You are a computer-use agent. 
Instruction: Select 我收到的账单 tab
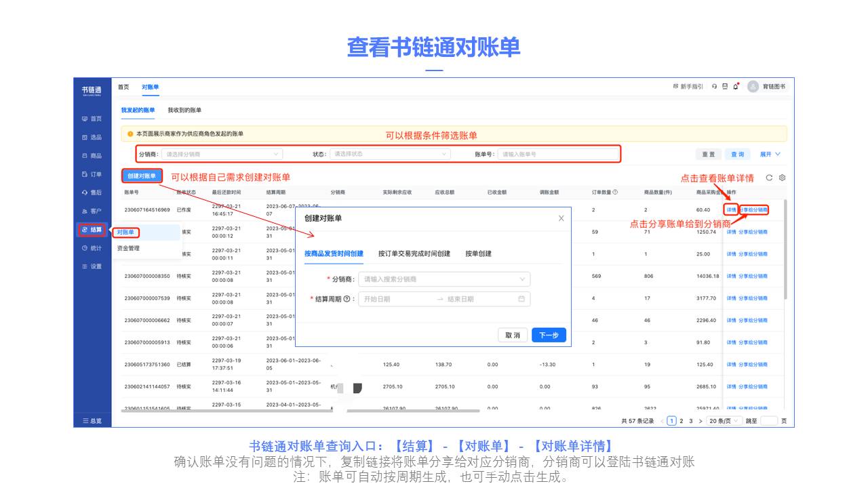click(x=184, y=110)
